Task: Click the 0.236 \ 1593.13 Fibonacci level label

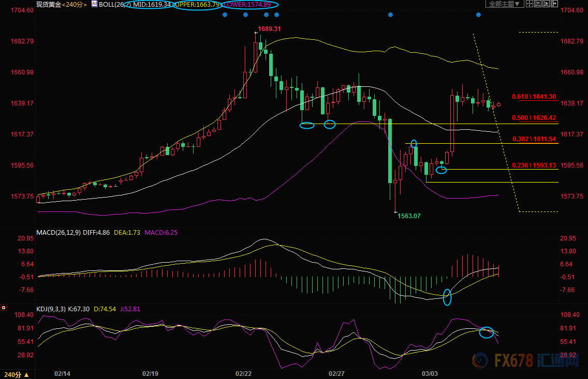Action: [534, 165]
